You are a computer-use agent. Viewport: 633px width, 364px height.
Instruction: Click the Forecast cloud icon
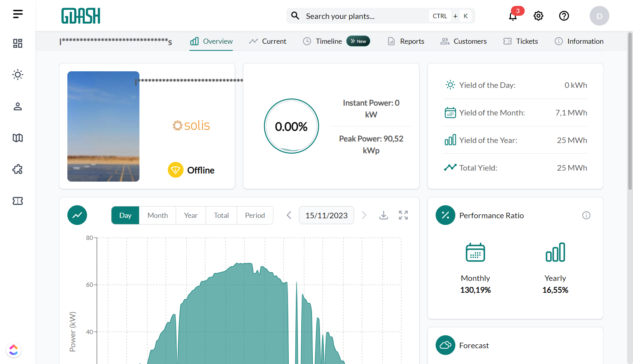click(446, 345)
